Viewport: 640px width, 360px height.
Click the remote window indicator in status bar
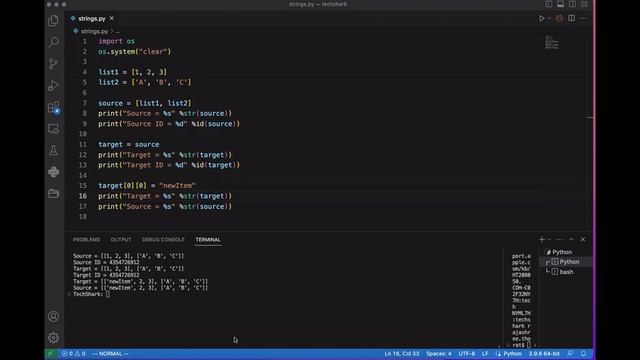click(51, 354)
